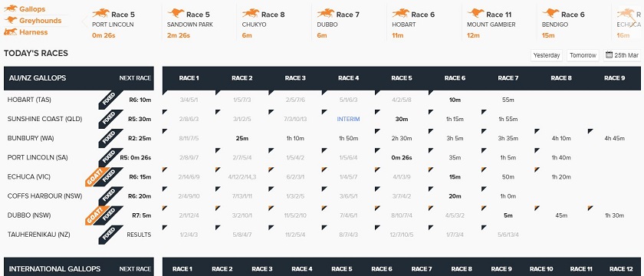Open Dubbo Race 7 starting in 5m

click(508, 215)
